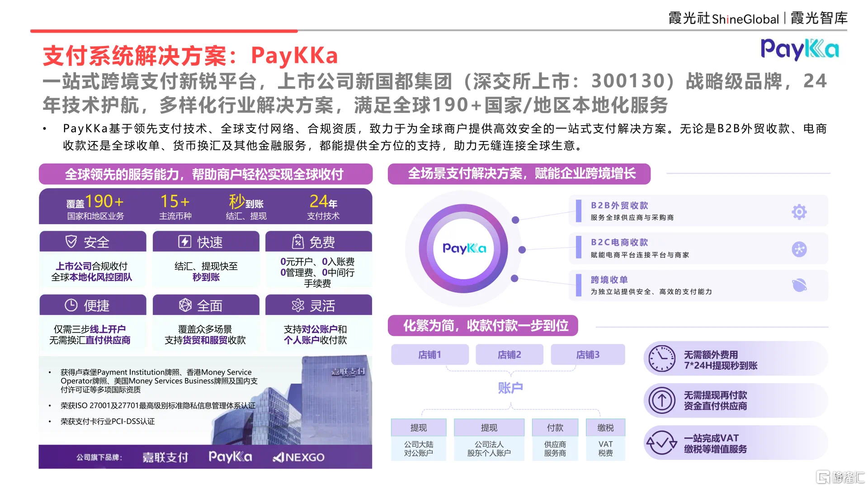The width and height of the screenshot is (868, 488).
Task: Click the checkmark cycle icon next to 一站完成VAT
Action: click(x=662, y=442)
